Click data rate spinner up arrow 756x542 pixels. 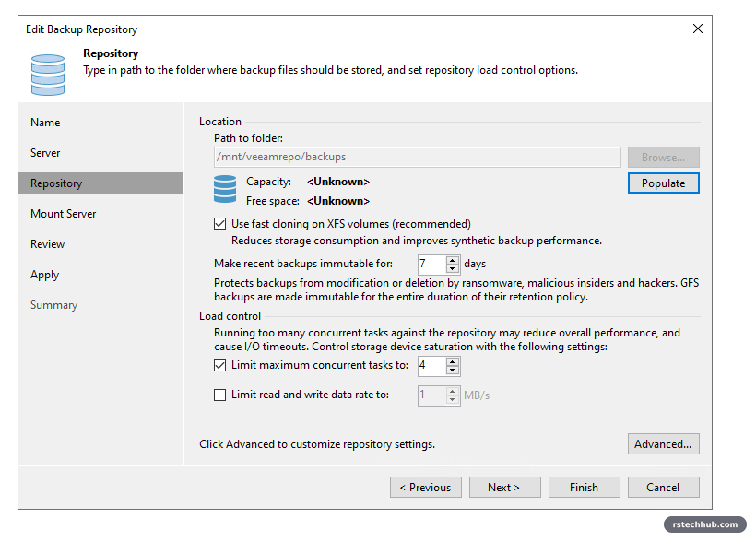(453, 392)
